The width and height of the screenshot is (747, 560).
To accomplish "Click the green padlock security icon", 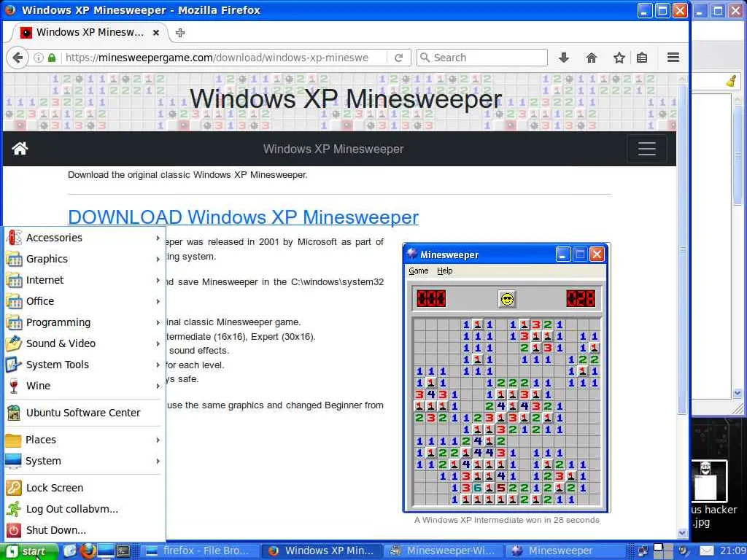I will (x=52, y=58).
